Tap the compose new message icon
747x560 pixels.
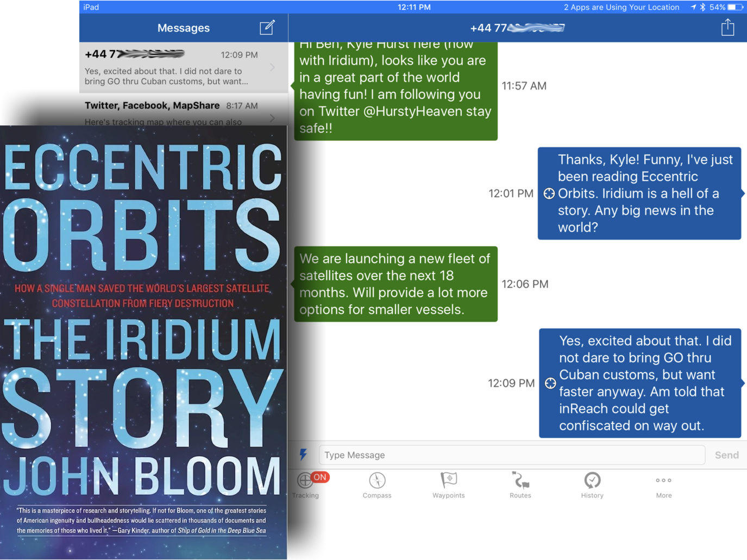(267, 28)
